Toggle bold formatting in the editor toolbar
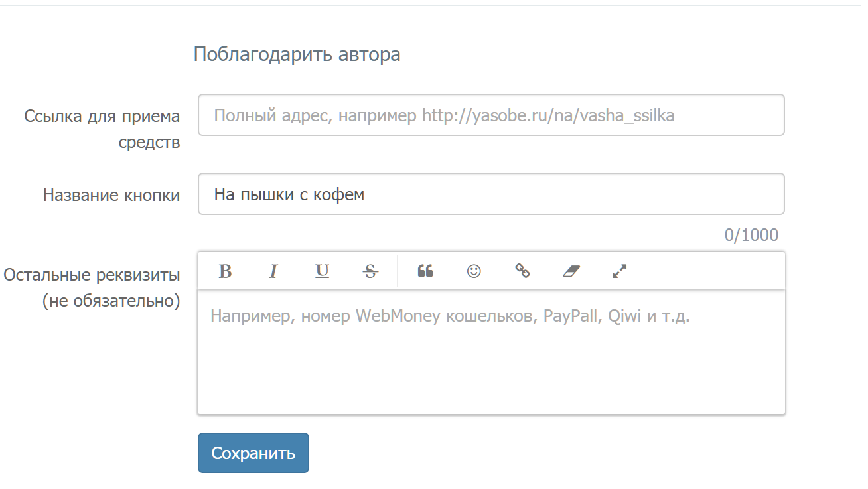Screen dimensions: 868x489 click(225, 271)
